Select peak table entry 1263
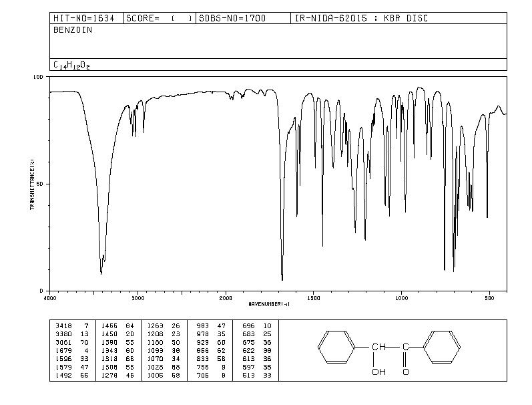This screenshot has height=405, width=532. pyautogui.click(x=155, y=326)
